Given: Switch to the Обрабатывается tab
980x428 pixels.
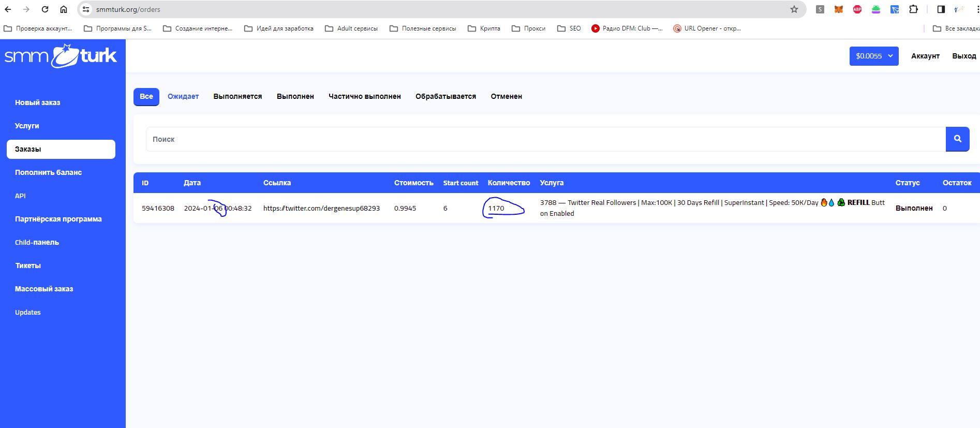Looking at the screenshot, I should click(x=446, y=96).
